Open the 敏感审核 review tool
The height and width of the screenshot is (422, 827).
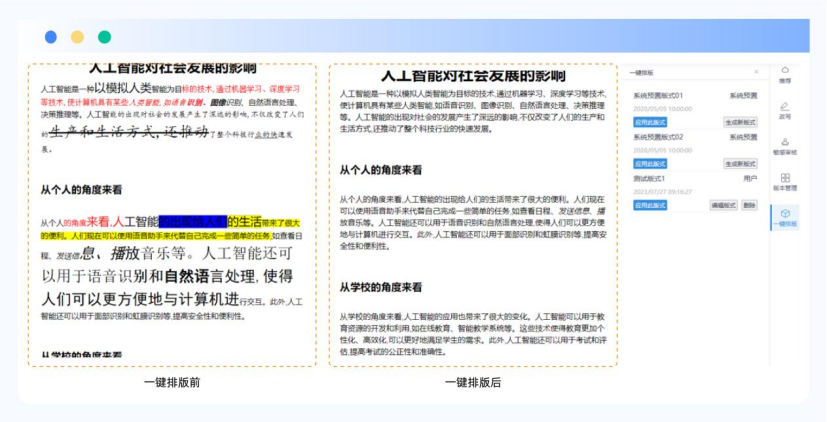tap(785, 146)
